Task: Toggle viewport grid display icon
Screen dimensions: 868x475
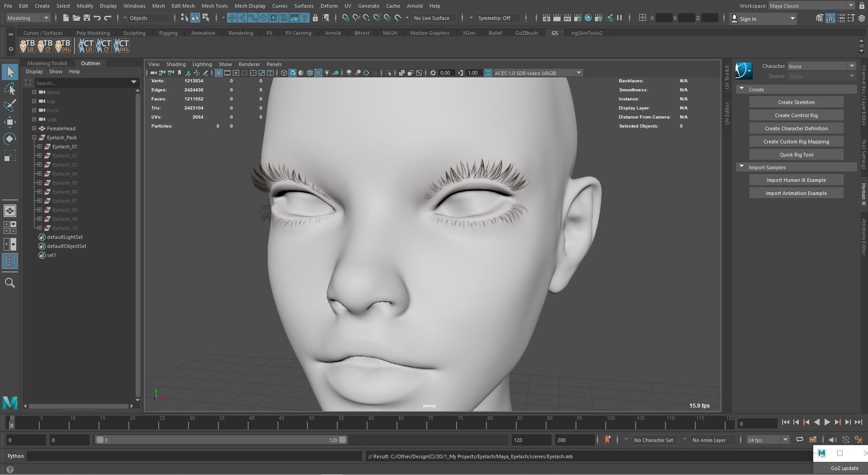Action: point(219,73)
